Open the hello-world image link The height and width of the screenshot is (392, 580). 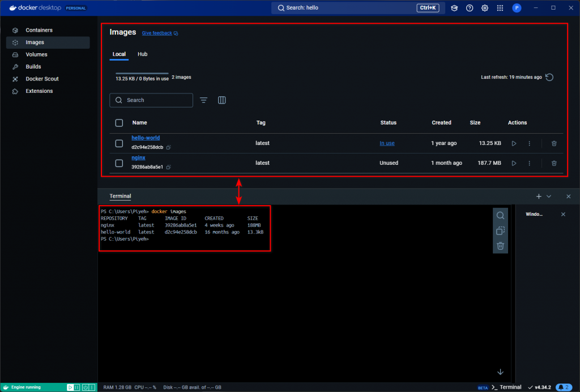point(146,138)
